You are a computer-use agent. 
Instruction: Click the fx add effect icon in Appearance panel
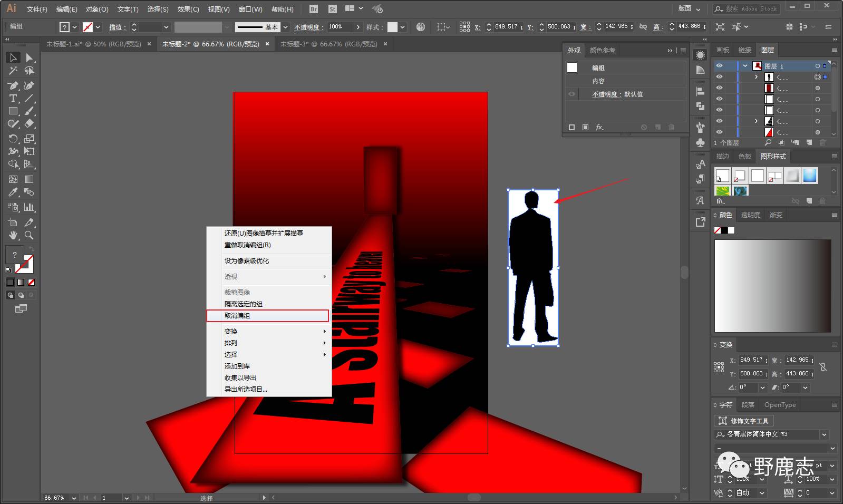point(599,128)
